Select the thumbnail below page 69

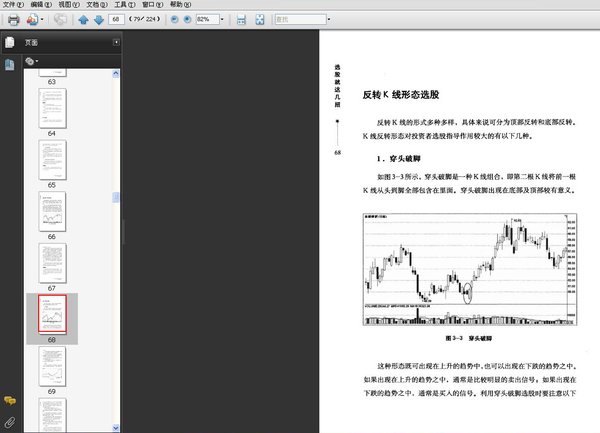coord(52,415)
